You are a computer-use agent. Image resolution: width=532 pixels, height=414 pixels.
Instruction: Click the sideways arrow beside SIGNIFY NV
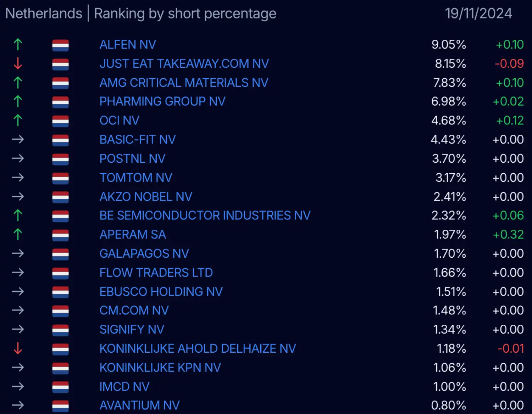click(18, 330)
